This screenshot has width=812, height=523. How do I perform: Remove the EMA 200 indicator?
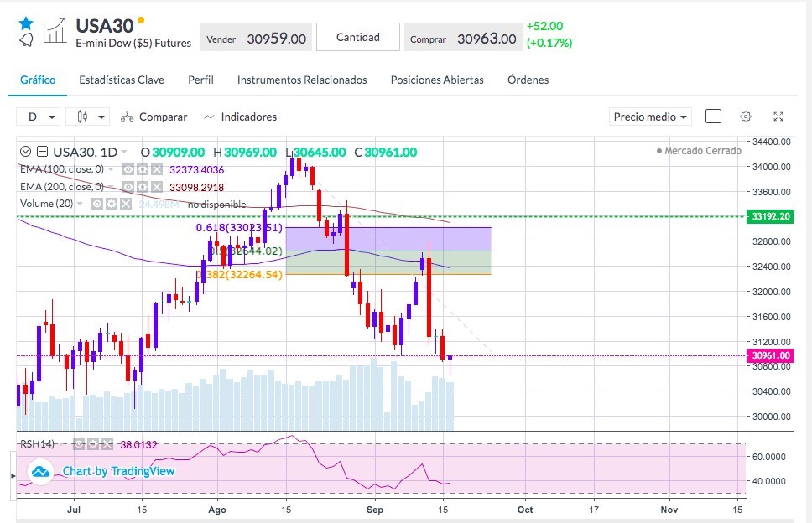[156, 187]
